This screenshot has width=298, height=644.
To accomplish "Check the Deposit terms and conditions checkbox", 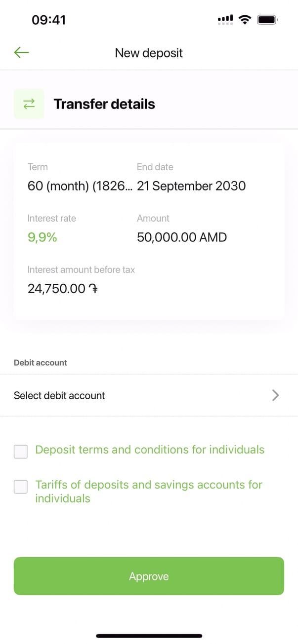I will click(21, 451).
